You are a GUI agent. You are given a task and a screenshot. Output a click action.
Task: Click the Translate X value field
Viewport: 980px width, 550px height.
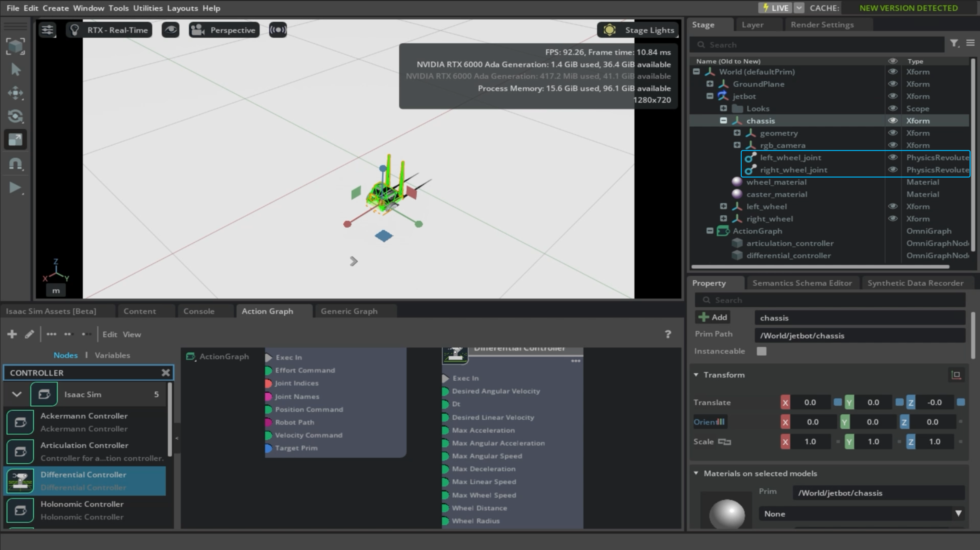click(x=810, y=402)
